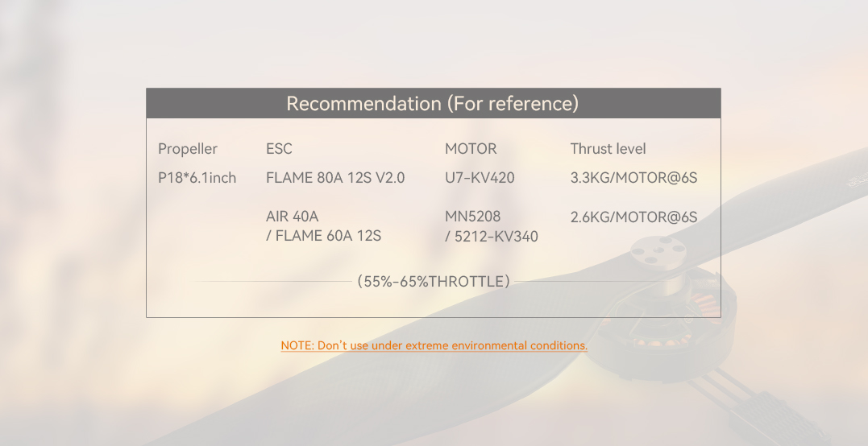Click the divider line left of throttle label
The width and height of the screenshot is (868, 446).
tap(272, 281)
